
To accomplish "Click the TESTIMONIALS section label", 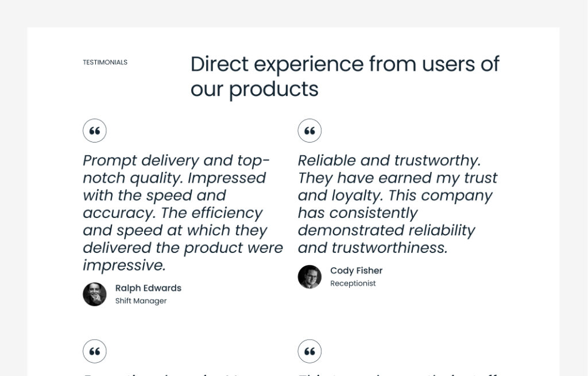I will (105, 62).
